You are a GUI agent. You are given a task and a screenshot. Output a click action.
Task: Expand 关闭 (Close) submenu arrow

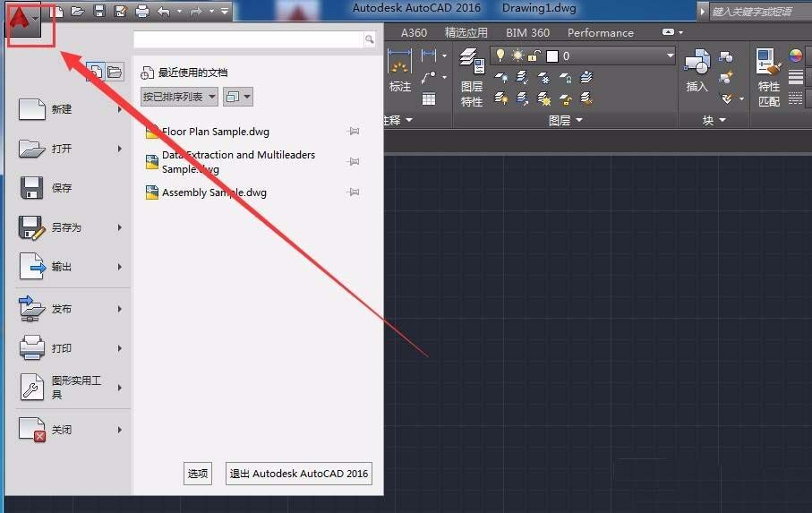click(120, 430)
